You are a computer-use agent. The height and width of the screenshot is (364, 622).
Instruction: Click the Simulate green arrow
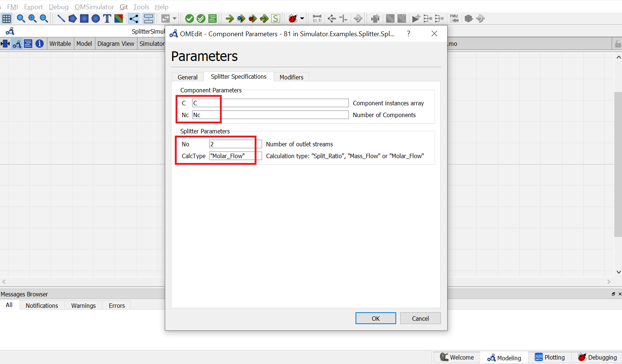click(x=230, y=18)
